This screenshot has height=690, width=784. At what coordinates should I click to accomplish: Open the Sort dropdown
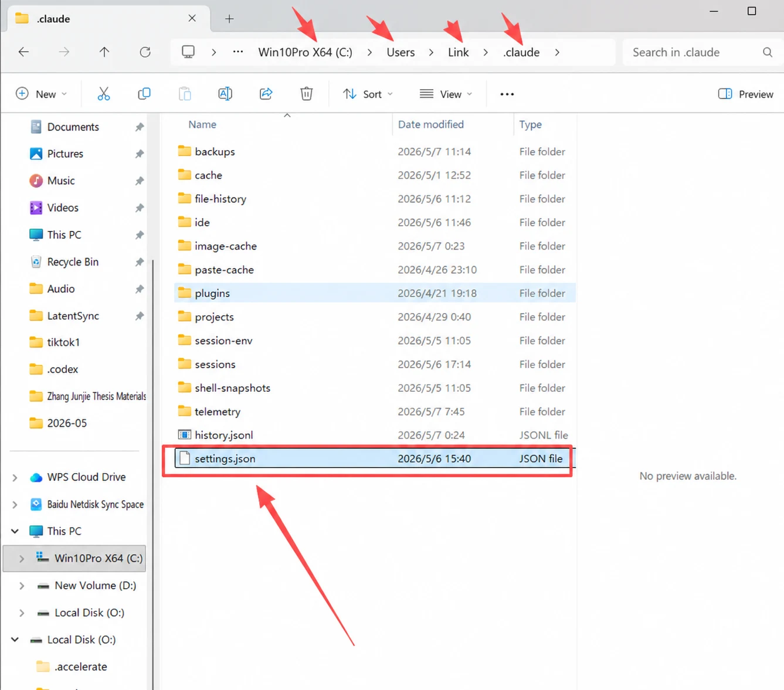pyautogui.click(x=368, y=94)
